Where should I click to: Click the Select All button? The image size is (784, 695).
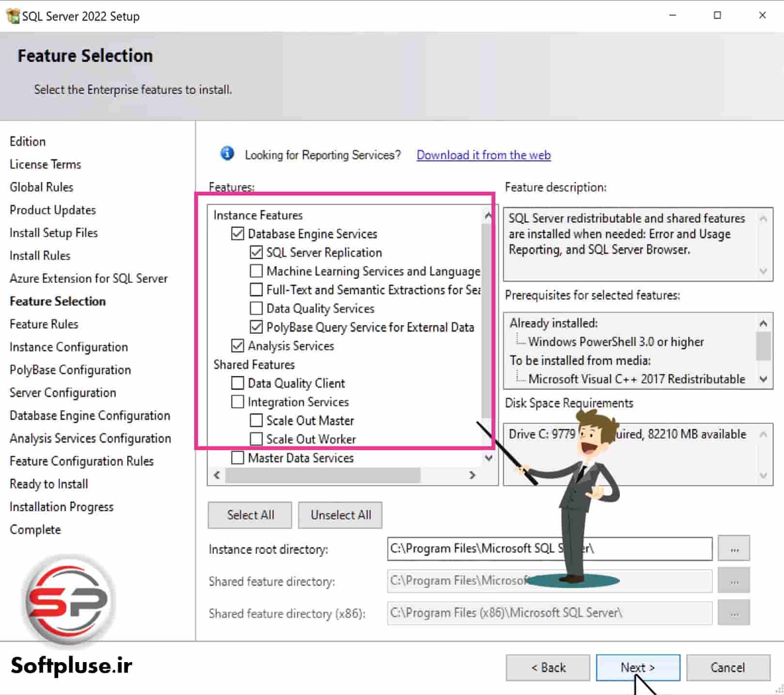coord(249,514)
